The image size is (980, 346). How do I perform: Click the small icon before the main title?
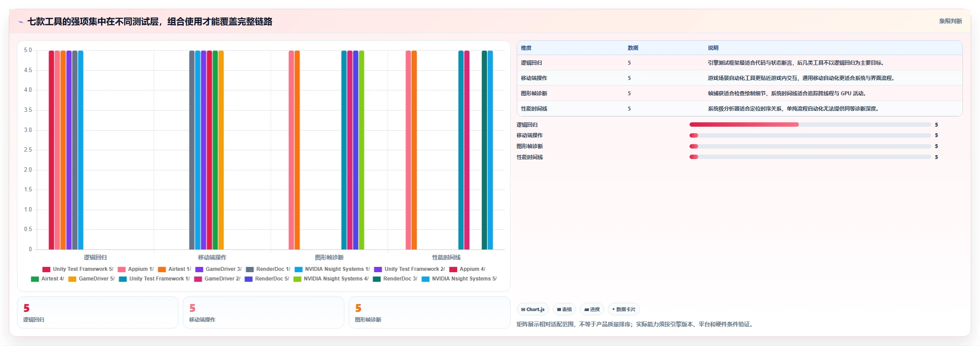(x=21, y=22)
